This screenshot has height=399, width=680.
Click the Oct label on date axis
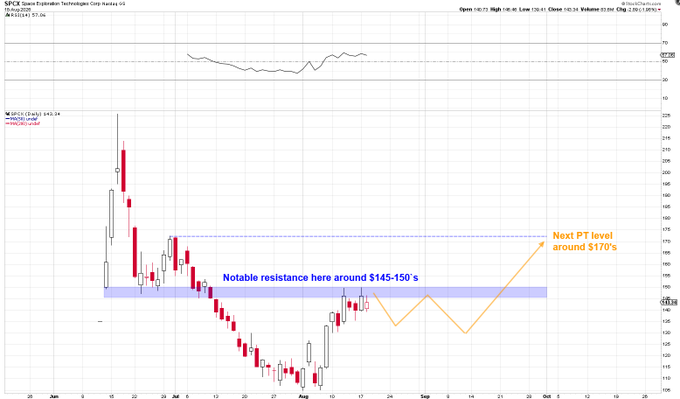tap(547, 396)
